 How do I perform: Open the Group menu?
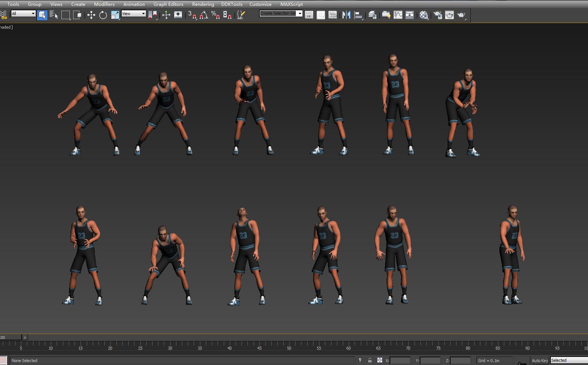click(35, 4)
